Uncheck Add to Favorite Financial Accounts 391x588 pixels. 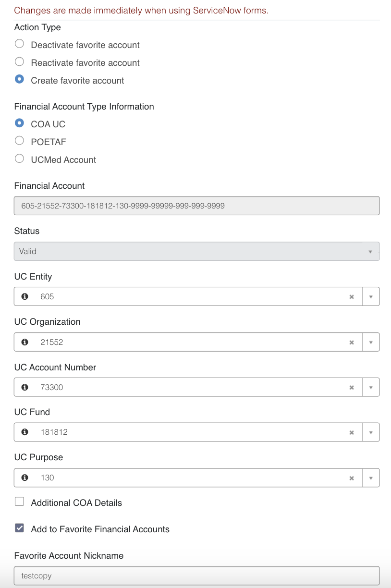click(19, 528)
